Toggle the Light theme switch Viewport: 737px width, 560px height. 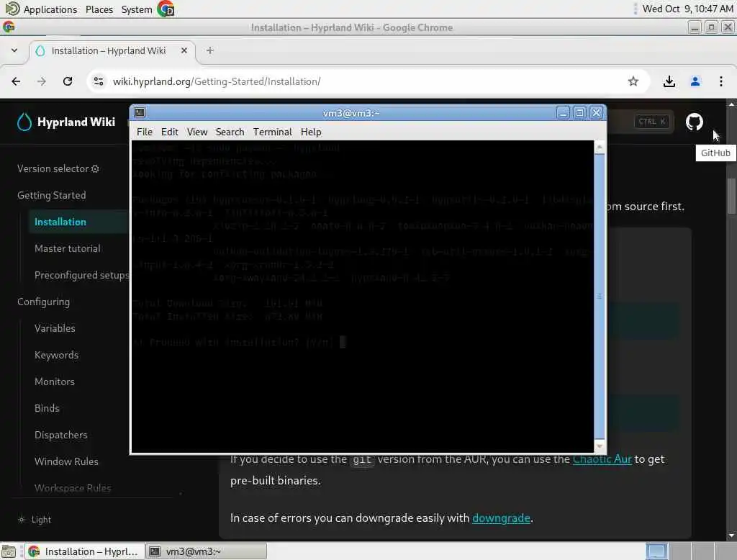coord(35,520)
